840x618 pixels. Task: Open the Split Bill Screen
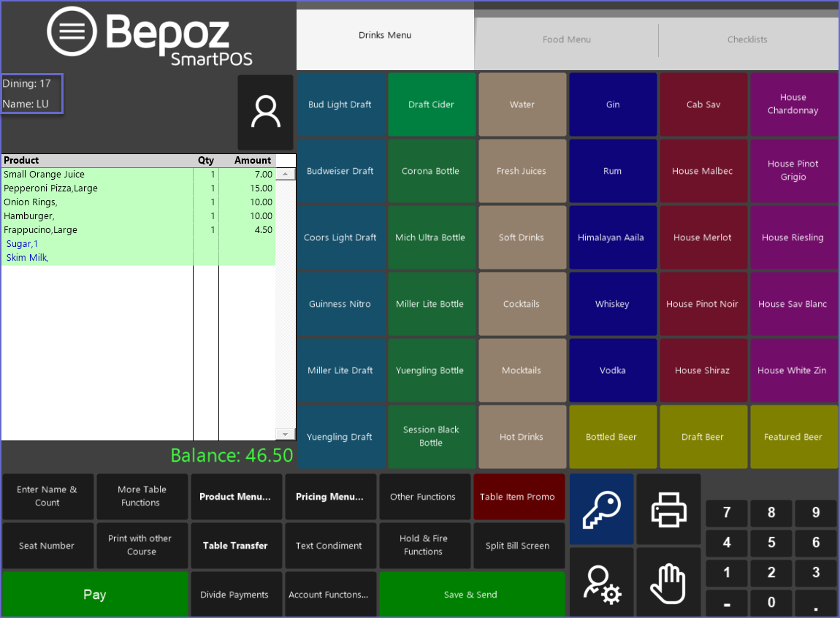coord(518,546)
